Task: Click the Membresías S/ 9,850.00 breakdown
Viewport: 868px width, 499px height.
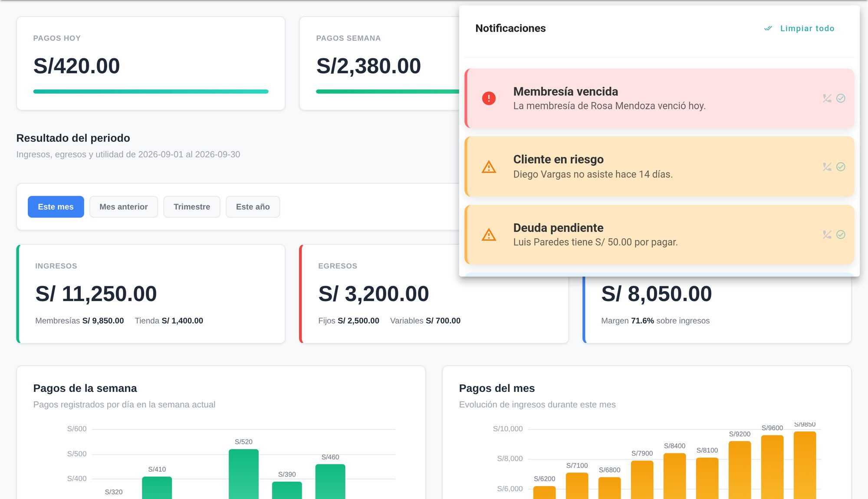Action: pyautogui.click(x=79, y=321)
